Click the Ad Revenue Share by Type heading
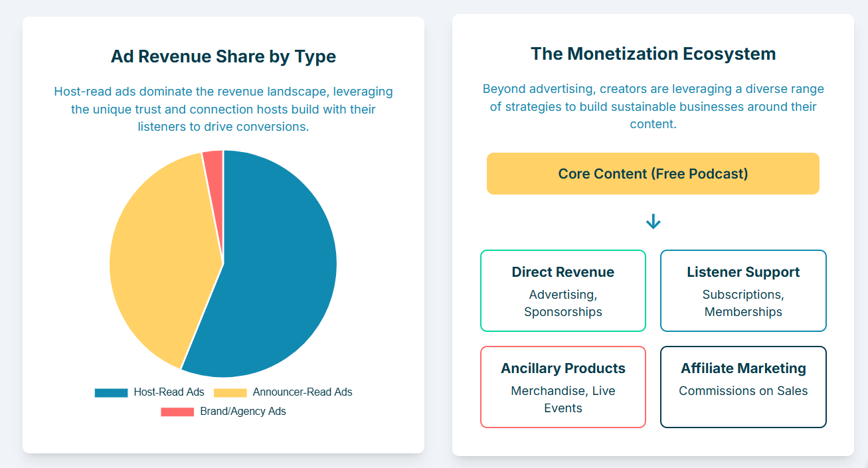The height and width of the screenshot is (468, 868). pos(223,56)
